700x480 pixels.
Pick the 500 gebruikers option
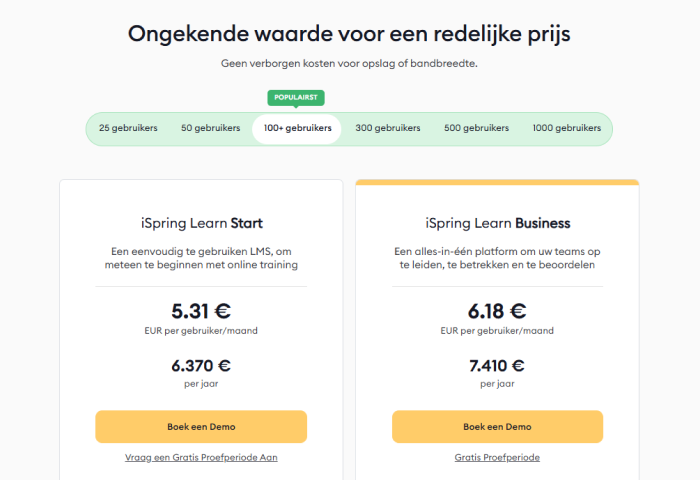[476, 128]
